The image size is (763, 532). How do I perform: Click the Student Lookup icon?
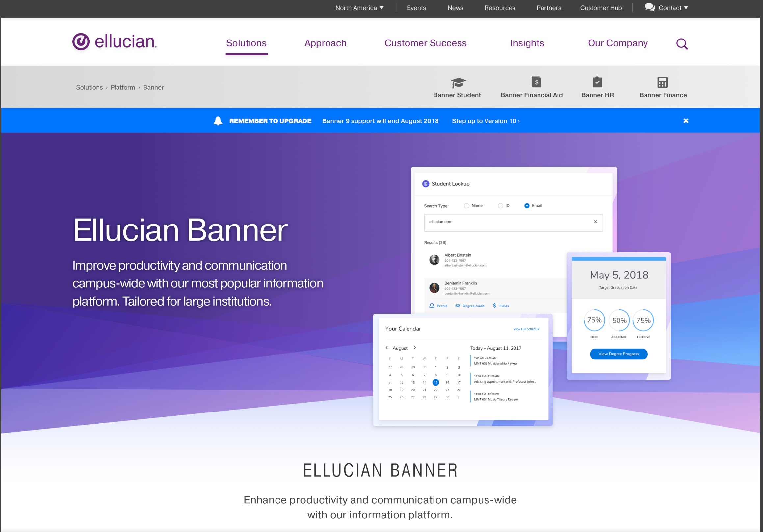tap(425, 184)
